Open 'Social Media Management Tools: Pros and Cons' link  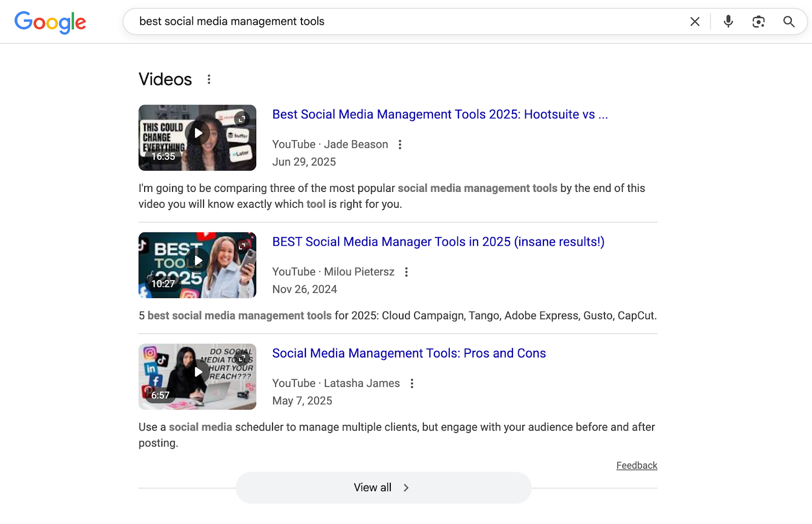[409, 353]
